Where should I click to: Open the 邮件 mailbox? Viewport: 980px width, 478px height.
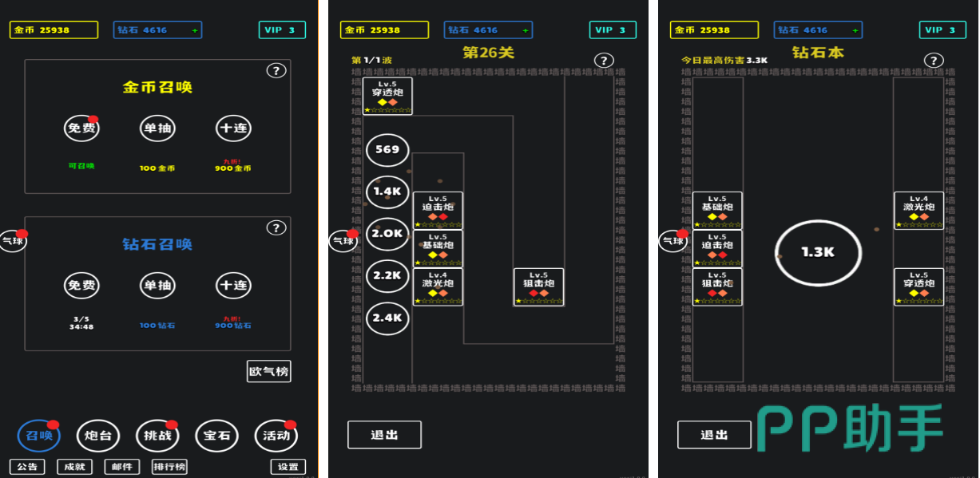(x=121, y=467)
